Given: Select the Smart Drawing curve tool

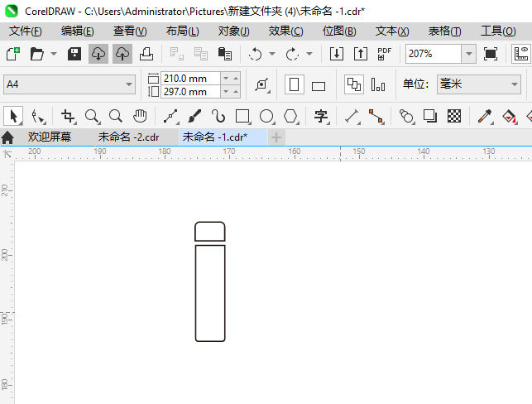Looking at the screenshot, I should (x=218, y=116).
